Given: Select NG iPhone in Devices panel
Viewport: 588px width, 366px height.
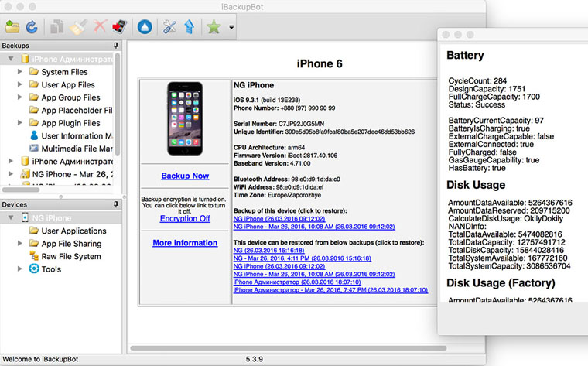Looking at the screenshot, I should pos(51,218).
